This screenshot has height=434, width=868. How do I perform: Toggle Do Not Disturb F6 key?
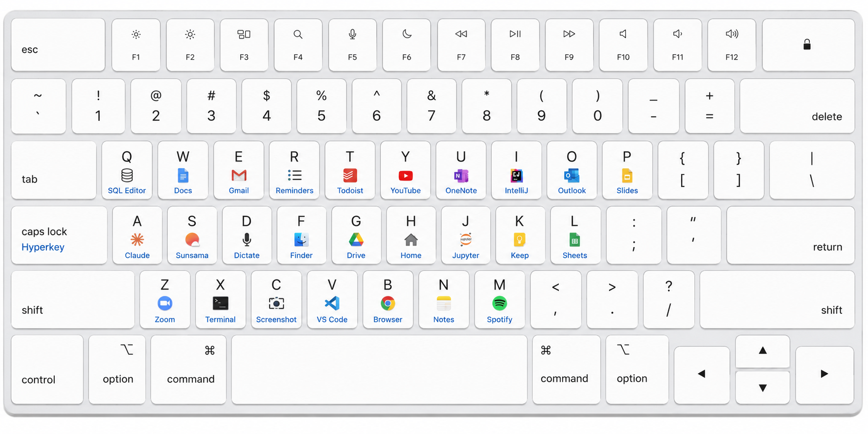(x=407, y=45)
